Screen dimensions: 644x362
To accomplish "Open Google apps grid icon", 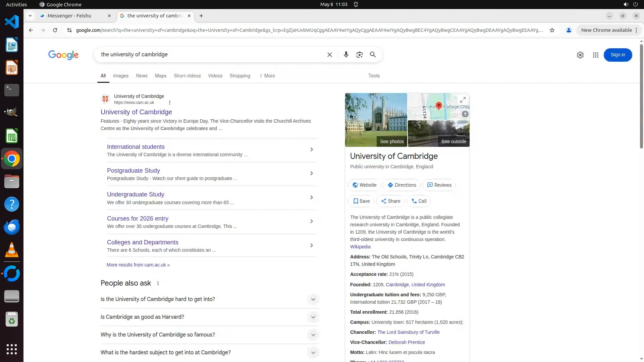I will (x=595, y=55).
